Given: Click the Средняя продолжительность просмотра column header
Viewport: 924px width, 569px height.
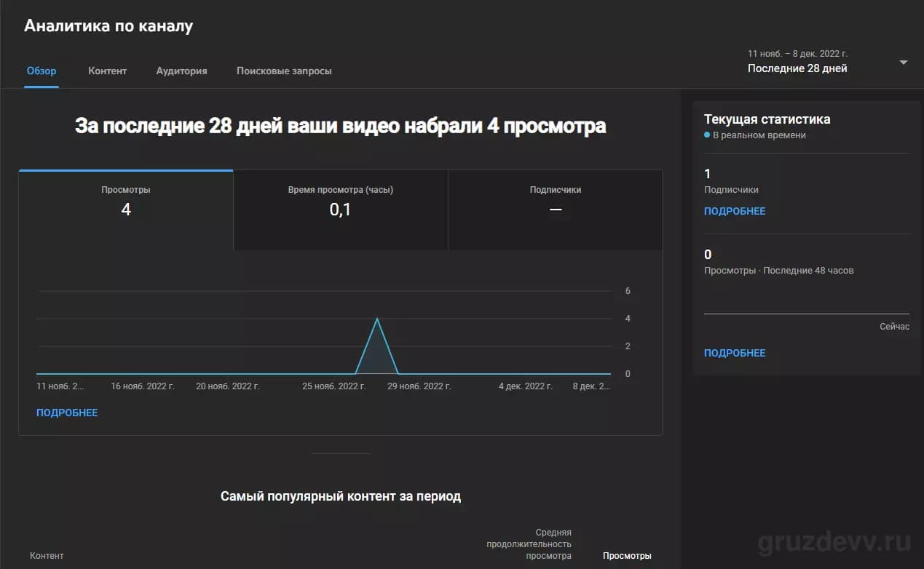Looking at the screenshot, I should pos(529,544).
